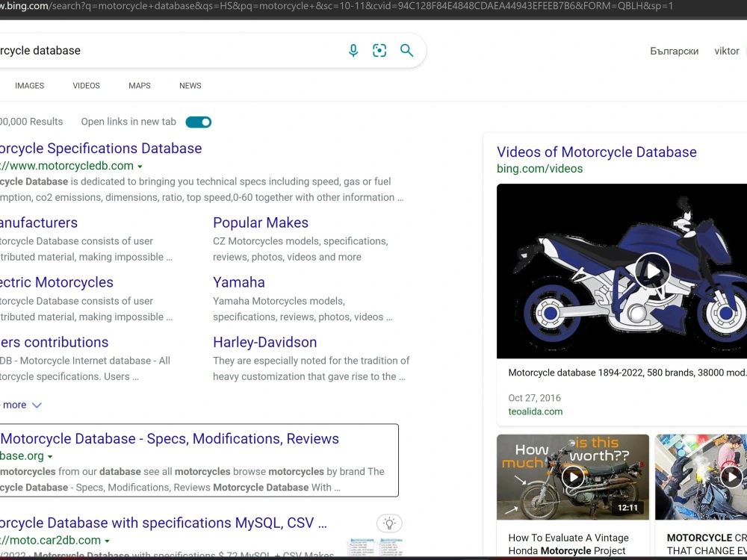Click the 'Oct 27, 2016' video date
This screenshot has width=747, height=560.
point(535,398)
